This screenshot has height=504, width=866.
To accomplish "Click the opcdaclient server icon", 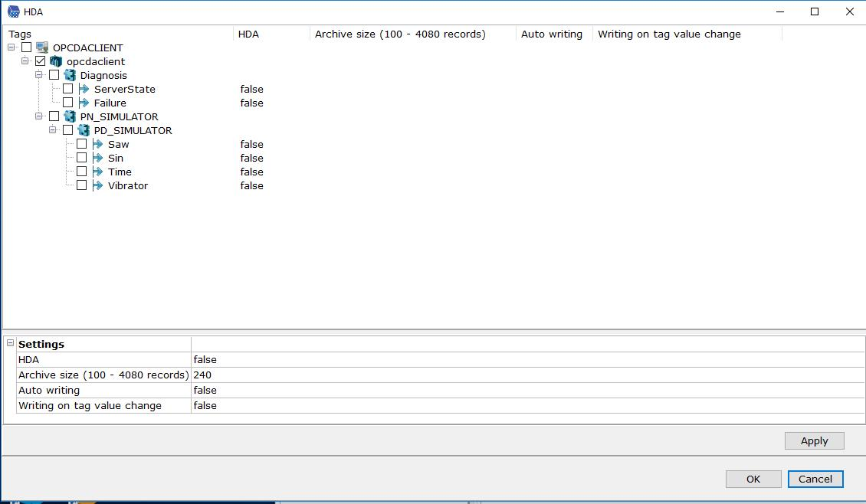I will click(x=56, y=61).
